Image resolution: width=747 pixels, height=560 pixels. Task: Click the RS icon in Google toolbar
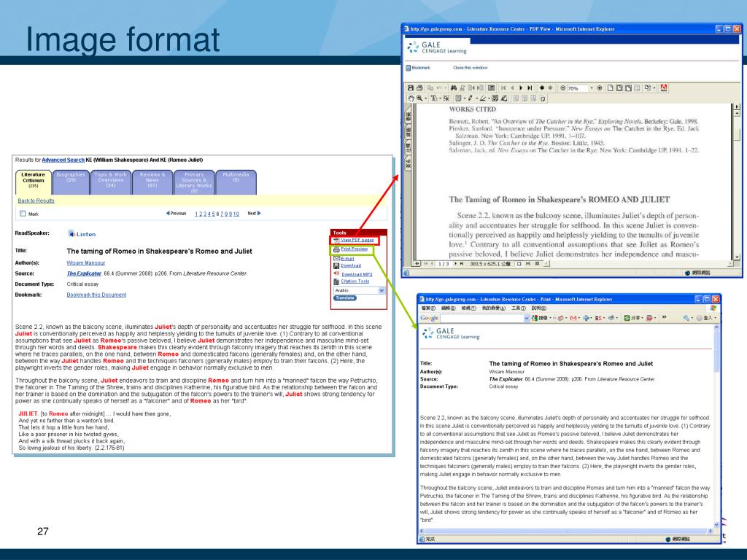(x=598, y=318)
